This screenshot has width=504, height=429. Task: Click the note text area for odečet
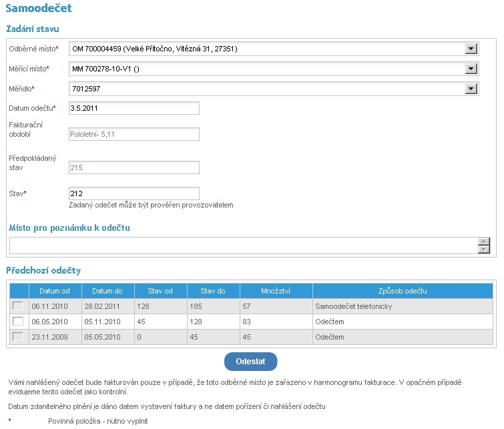pyautogui.click(x=244, y=246)
